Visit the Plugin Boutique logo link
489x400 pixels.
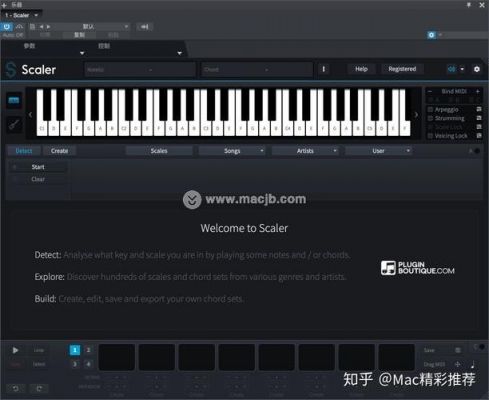418,268
